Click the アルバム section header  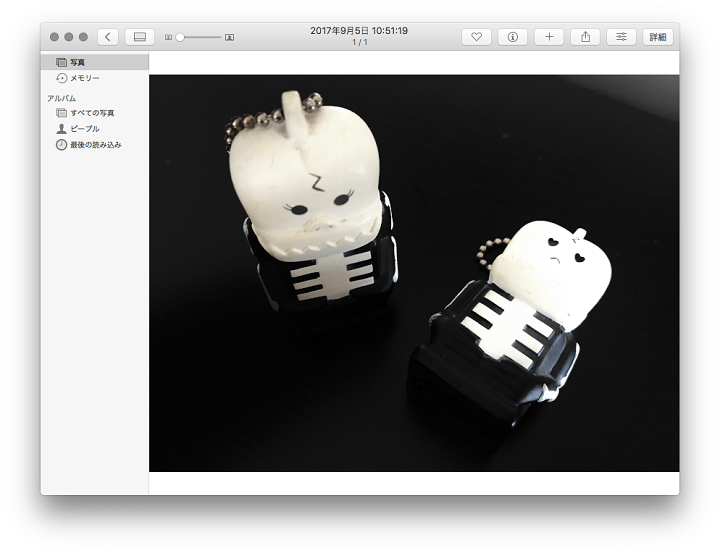pos(62,98)
